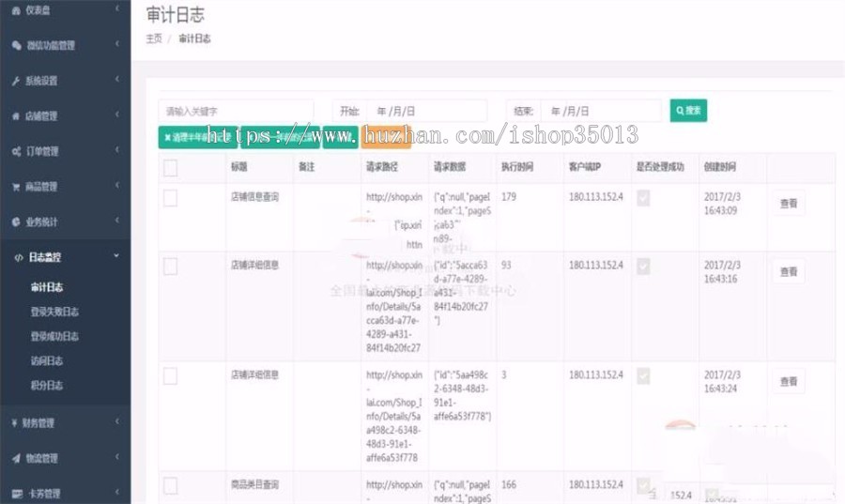Select 订单管理 label in the sidebar
The height and width of the screenshot is (504, 845).
[x=42, y=152]
